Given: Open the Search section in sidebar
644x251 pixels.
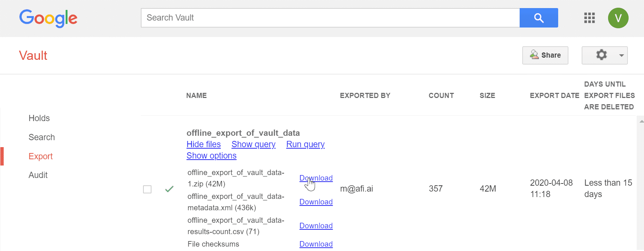Looking at the screenshot, I should tap(41, 137).
